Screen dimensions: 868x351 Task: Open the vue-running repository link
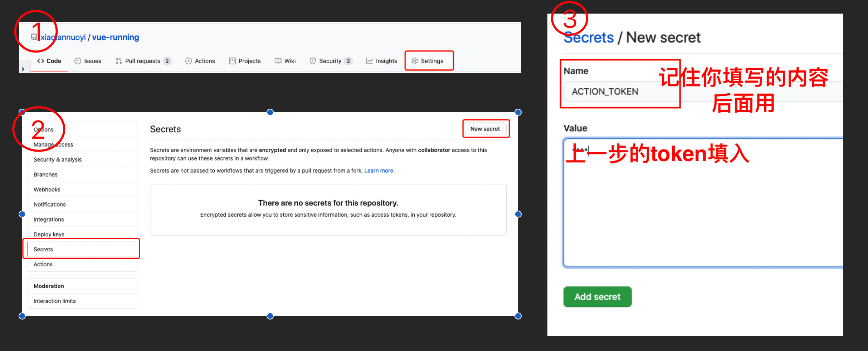[x=116, y=37]
